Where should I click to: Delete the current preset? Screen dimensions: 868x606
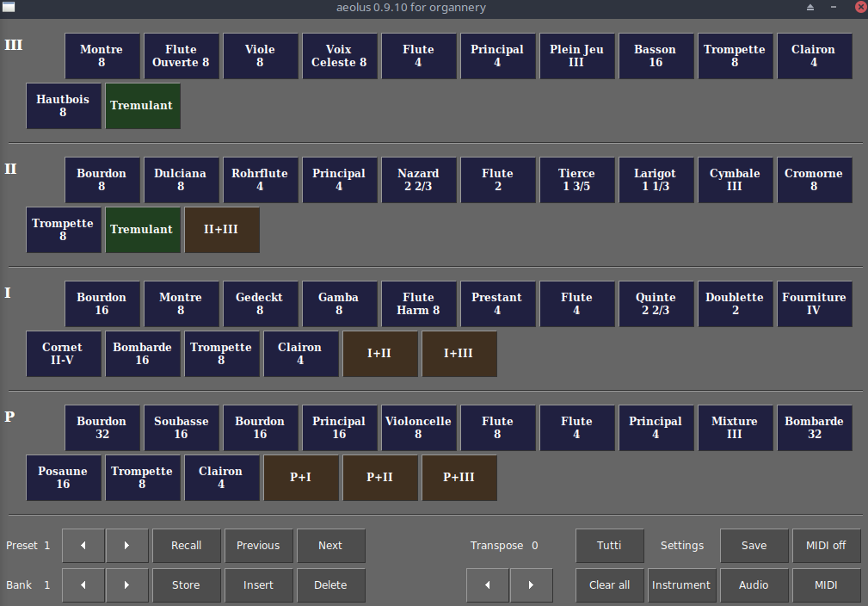coord(331,585)
